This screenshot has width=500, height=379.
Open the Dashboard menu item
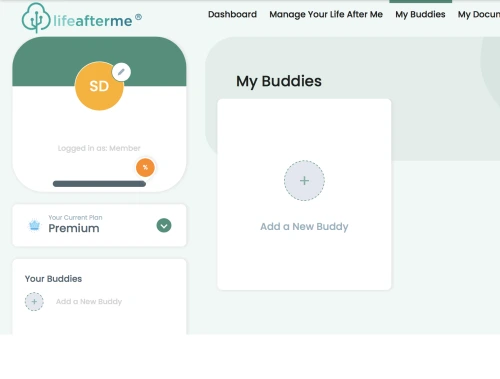[232, 14]
